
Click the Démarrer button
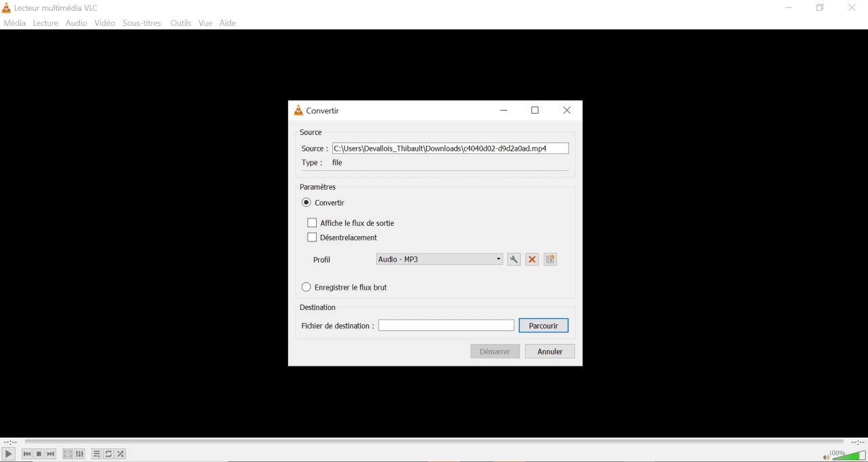point(495,351)
